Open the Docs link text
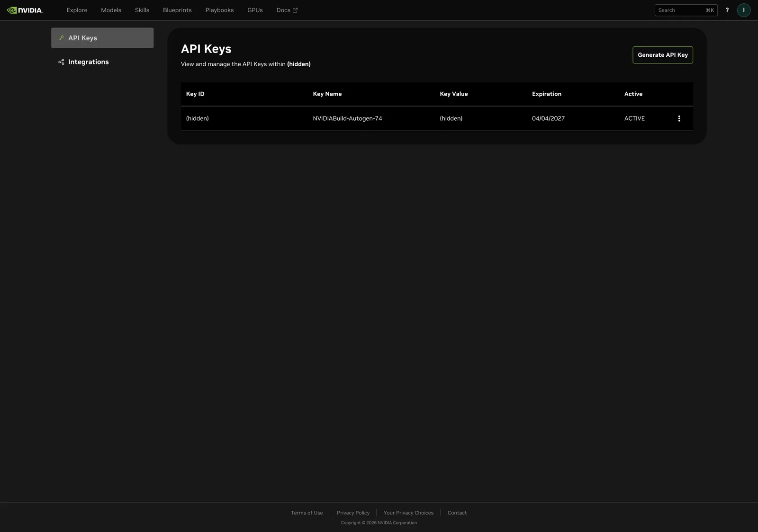This screenshot has height=532, width=758. coord(283,10)
